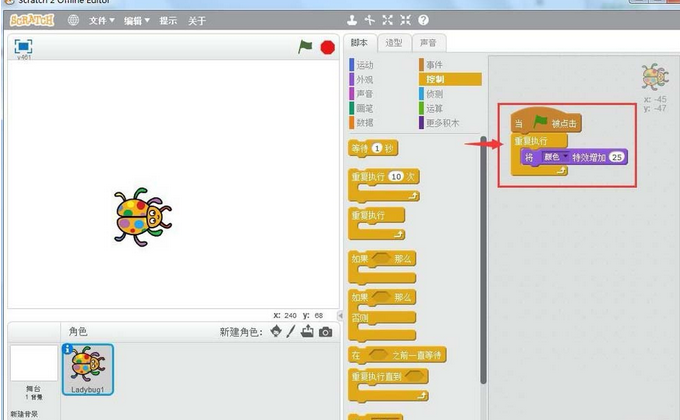Open the globe language menu

(73, 20)
